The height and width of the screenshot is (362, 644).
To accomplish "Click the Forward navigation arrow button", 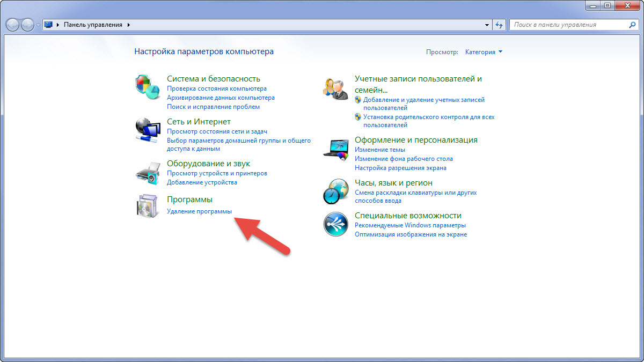I will coord(28,25).
